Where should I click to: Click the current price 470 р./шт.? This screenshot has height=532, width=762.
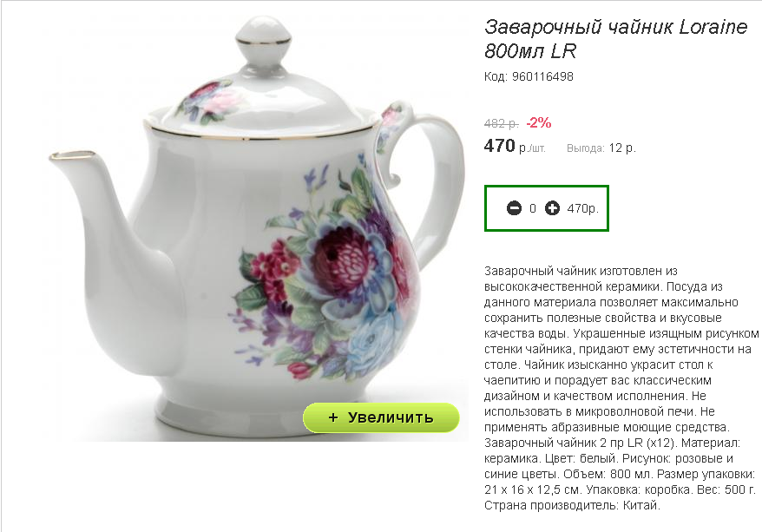(x=515, y=147)
